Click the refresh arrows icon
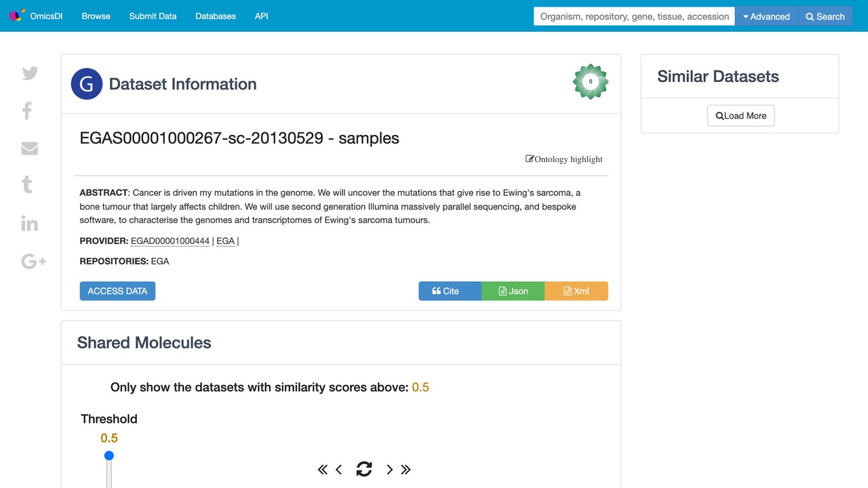868x488 pixels. (364, 469)
